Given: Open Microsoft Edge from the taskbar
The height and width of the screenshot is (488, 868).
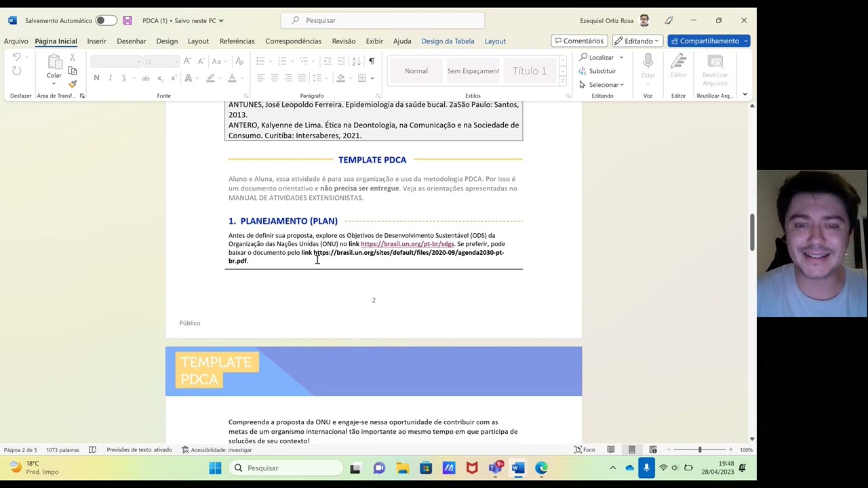Looking at the screenshot, I should tap(541, 468).
